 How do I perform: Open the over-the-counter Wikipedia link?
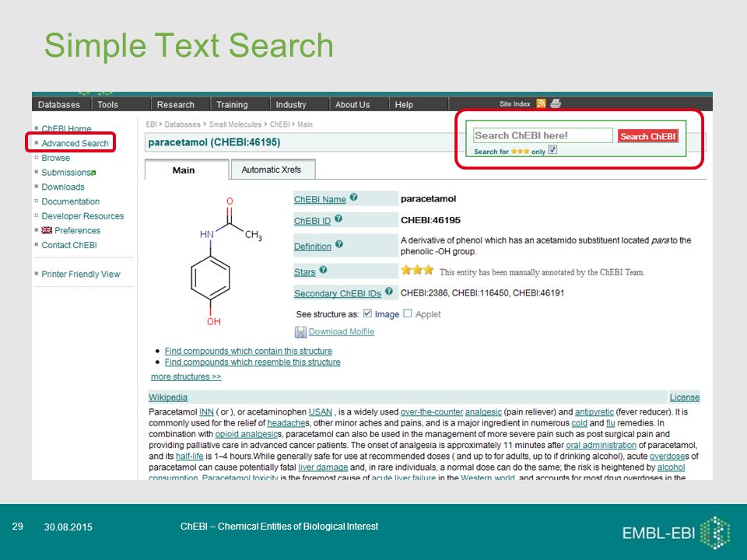point(432,411)
